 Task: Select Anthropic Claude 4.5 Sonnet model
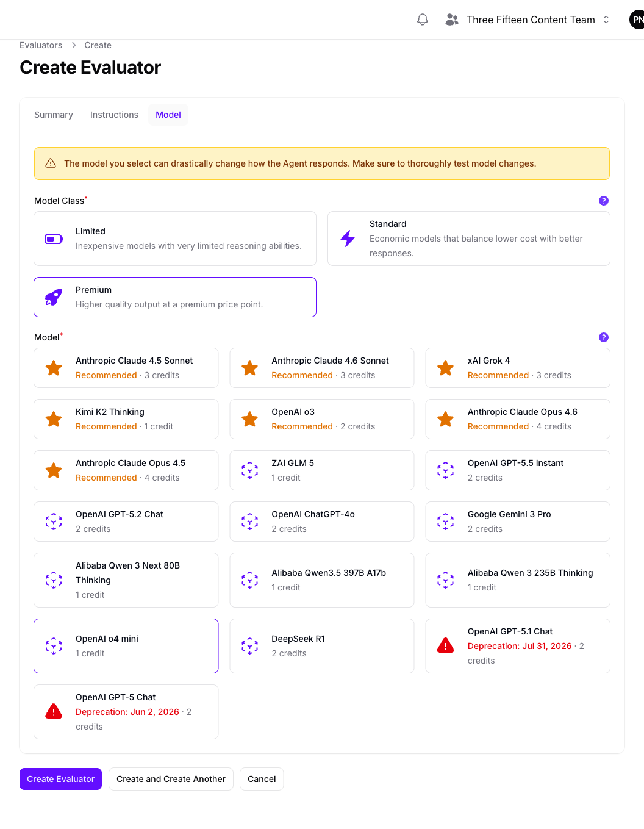click(126, 368)
